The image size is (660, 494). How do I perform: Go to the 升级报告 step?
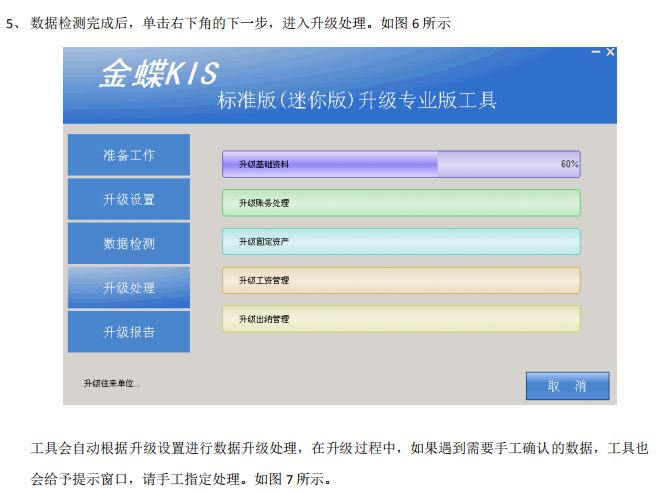(129, 332)
